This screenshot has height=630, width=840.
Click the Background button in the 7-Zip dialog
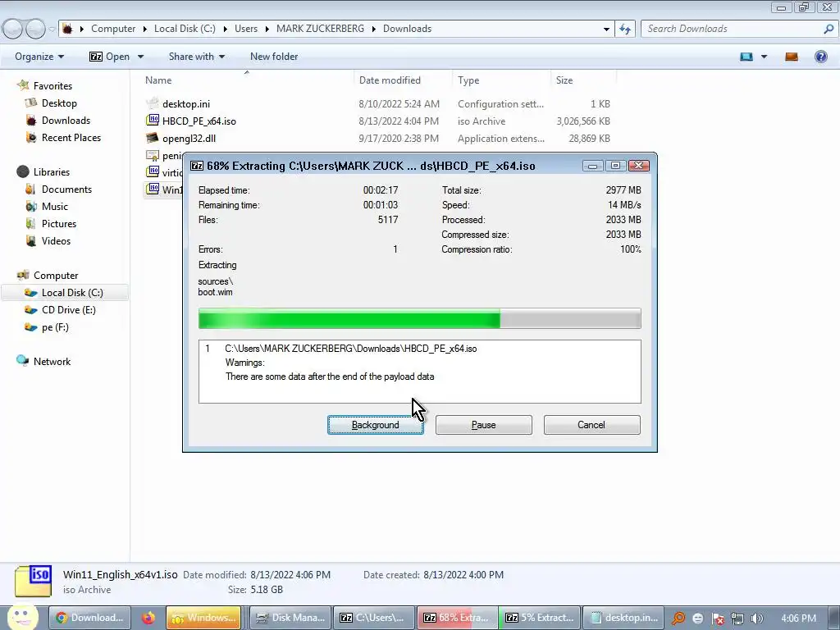click(376, 425)
